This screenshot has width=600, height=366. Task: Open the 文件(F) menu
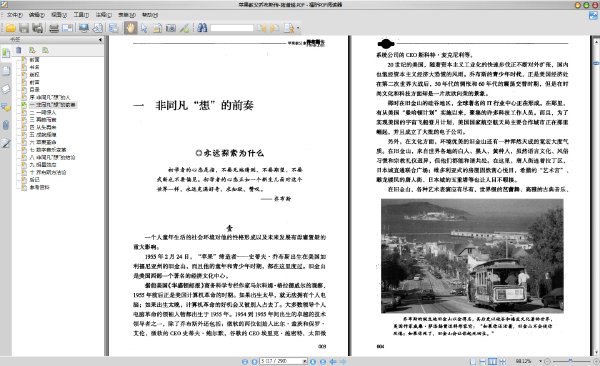[15, 15]
